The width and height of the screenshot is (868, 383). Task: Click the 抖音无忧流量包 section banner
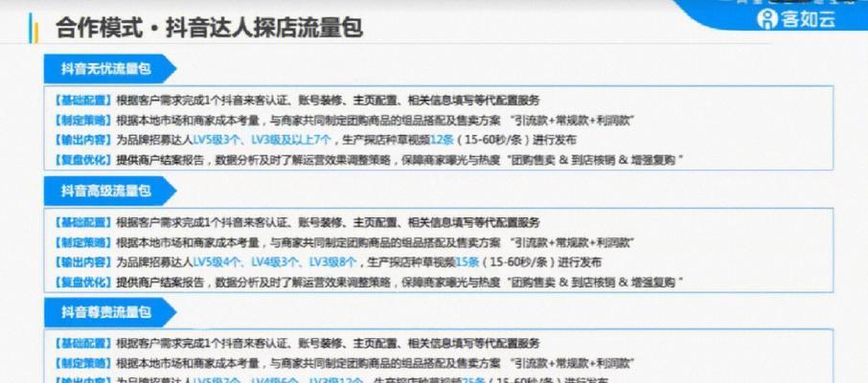pyautogui.click(x=109, y=69)
